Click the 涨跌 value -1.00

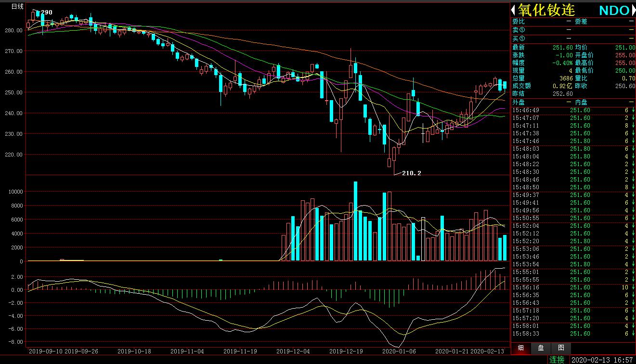click(564, 55)
